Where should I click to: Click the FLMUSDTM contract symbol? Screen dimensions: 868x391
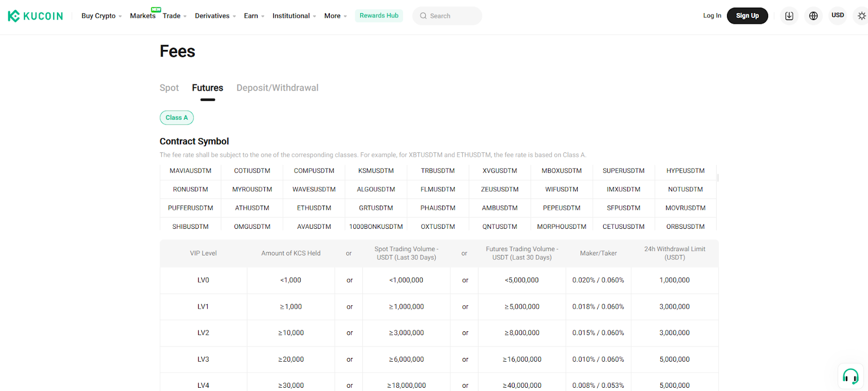pyautogui.click(x=438, y=189)
